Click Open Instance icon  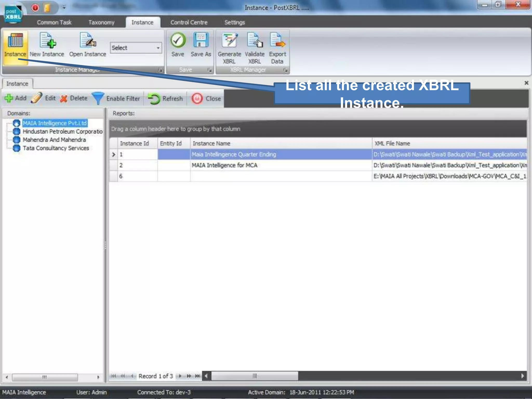[x=88, y=45]
